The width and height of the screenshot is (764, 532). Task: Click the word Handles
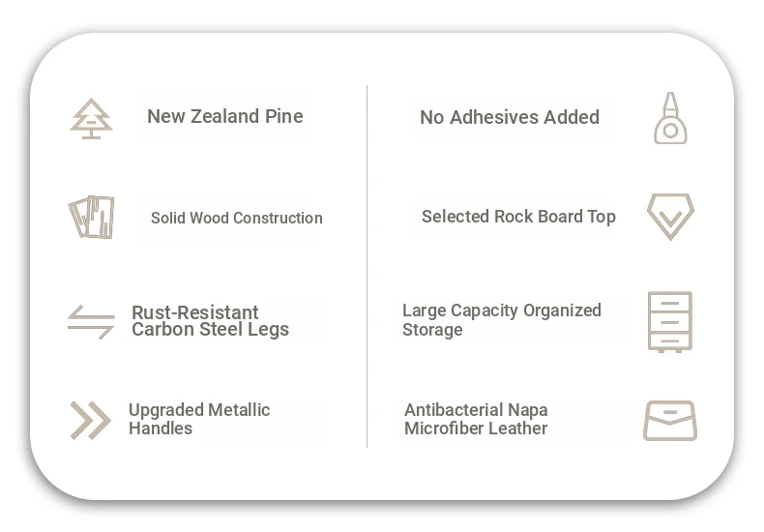pos(161,429)
